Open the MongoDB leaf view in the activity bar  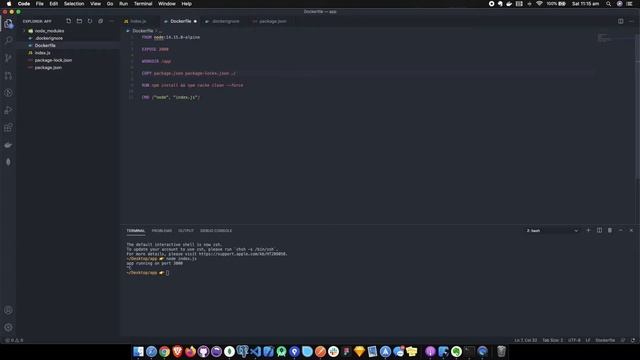[8, 162]
